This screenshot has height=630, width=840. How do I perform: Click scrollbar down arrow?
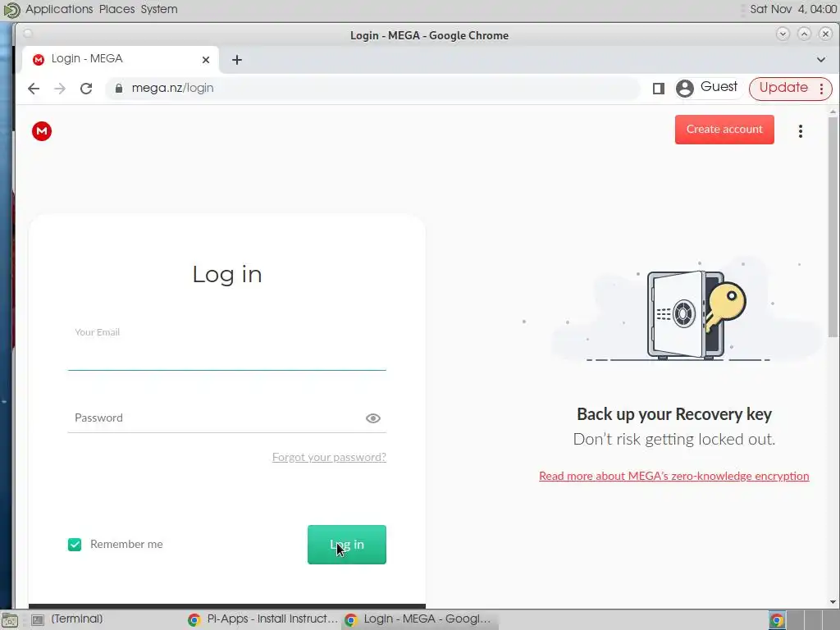click(833, 602)
